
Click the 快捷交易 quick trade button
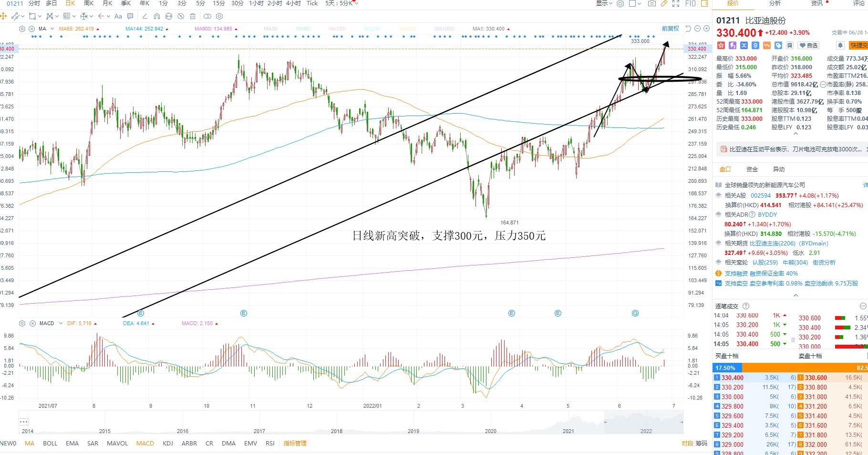[x=858, y=45]
